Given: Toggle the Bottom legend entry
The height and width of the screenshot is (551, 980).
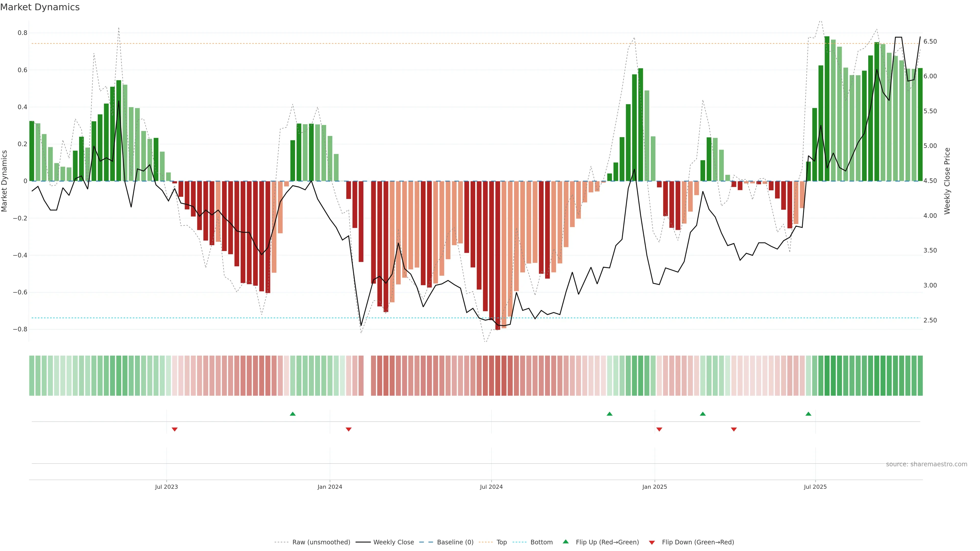Looking at the screenshot, I should 541,542.
